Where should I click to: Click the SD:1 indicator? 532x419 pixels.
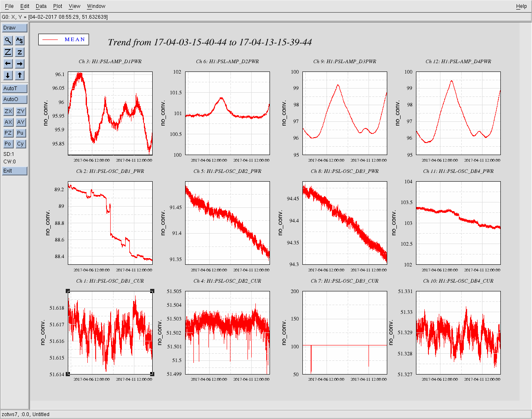[x=9, y=154]
